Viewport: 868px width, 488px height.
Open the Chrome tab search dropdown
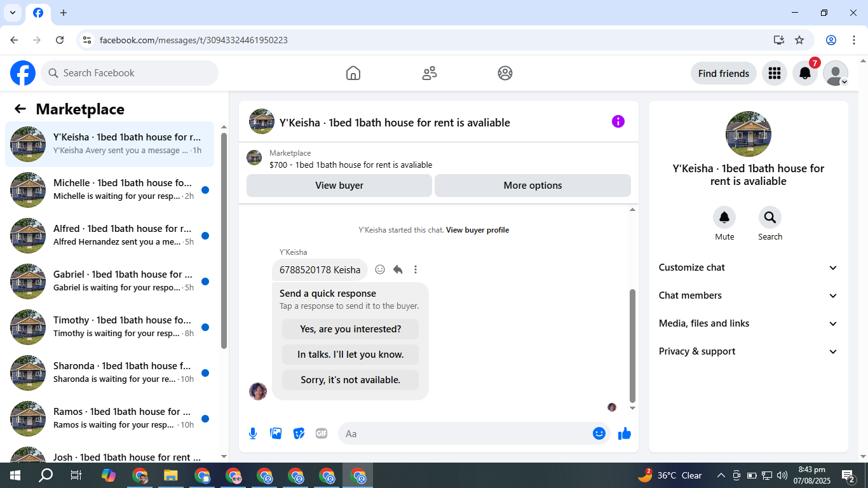[x=12, y=13]
